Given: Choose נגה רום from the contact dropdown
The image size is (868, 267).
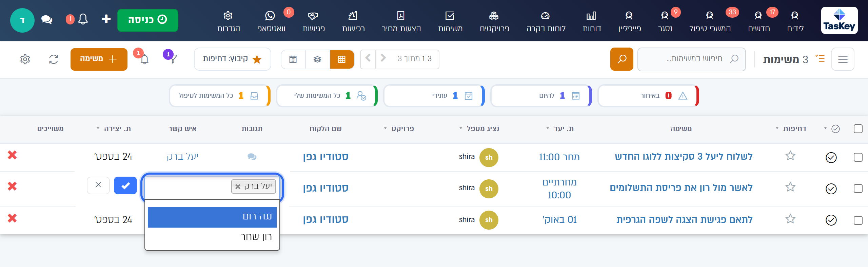Looking at the screenshot, I should pyautogui.click(x=212, y=217).
